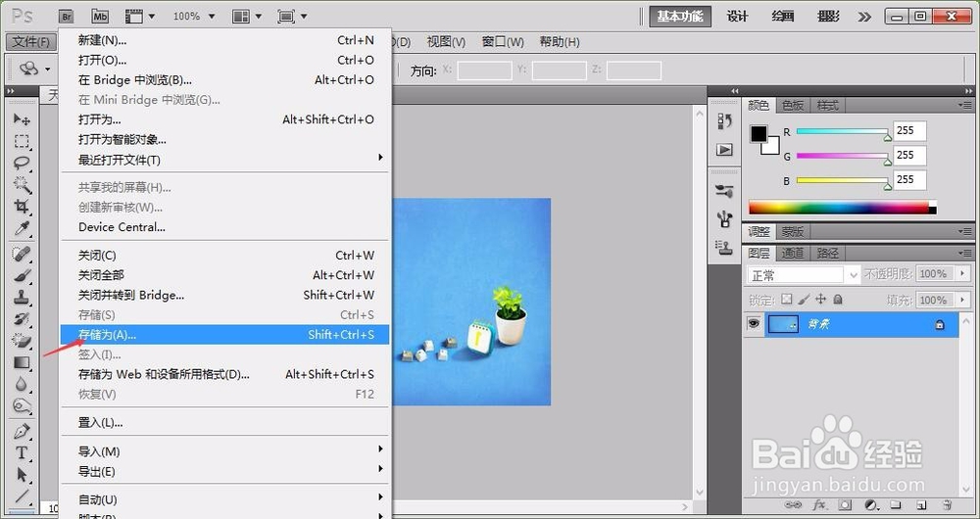Switch to the 设计 workspace
This screenshot has height=519, width=980.
pos(738,17)
